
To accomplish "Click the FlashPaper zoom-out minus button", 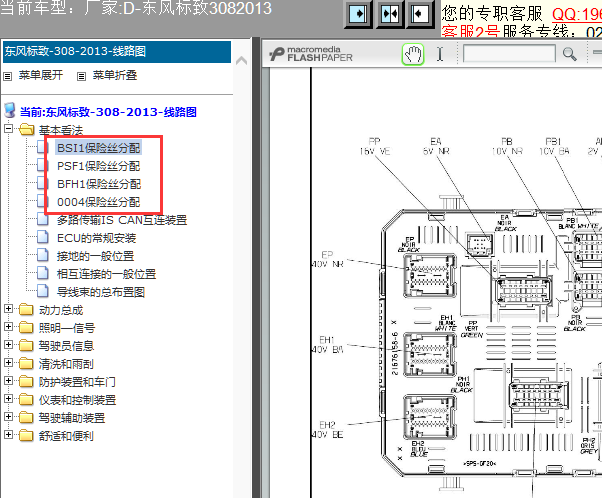I will (x=597, y=53).
